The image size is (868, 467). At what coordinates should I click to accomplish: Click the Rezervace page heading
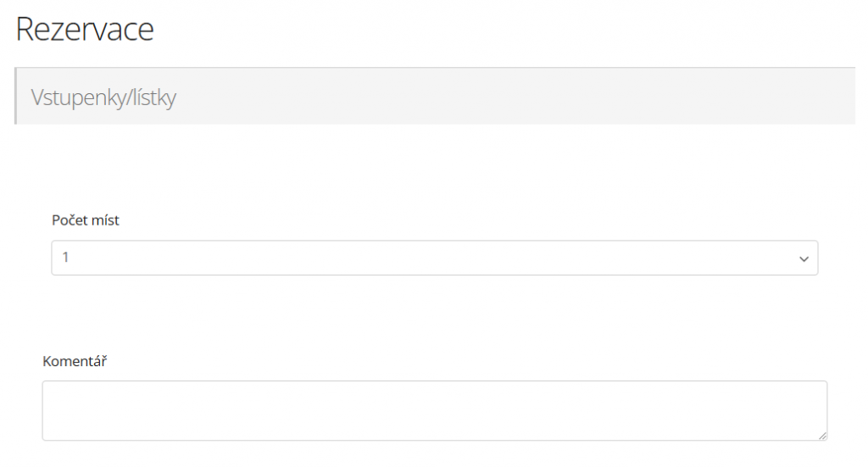coord(85,29)
